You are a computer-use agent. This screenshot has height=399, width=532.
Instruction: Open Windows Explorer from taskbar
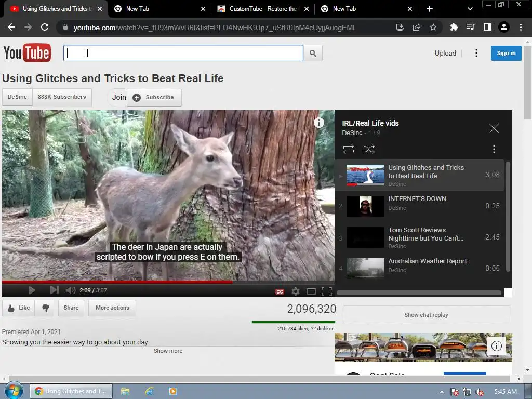pos(125,391)
